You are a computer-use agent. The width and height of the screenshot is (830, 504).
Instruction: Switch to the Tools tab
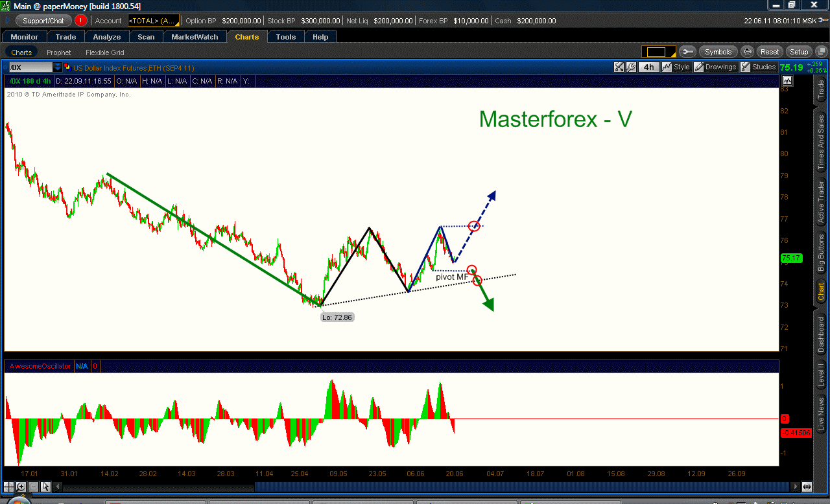[x=286, y=37]
